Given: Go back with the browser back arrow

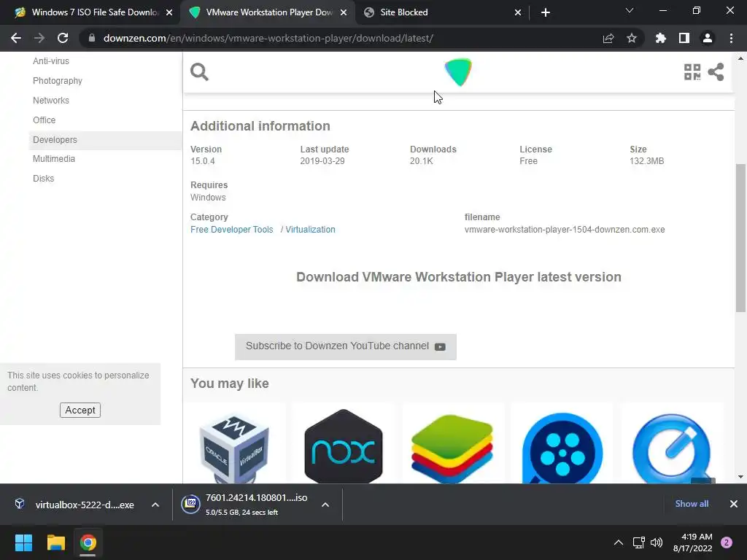Looking at the screenshot, I should pos(16,38).
